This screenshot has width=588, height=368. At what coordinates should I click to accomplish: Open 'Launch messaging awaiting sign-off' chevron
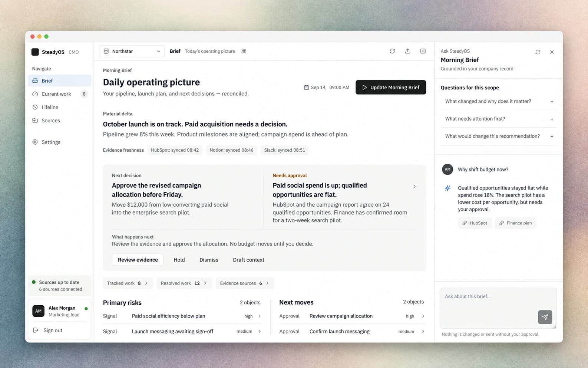[260, 332]
